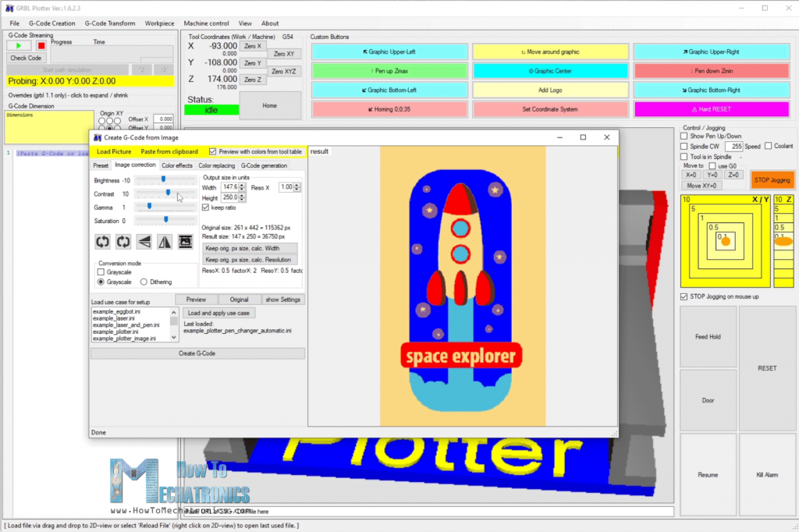Select the Dithering conversion mode

tap(144, 282)
